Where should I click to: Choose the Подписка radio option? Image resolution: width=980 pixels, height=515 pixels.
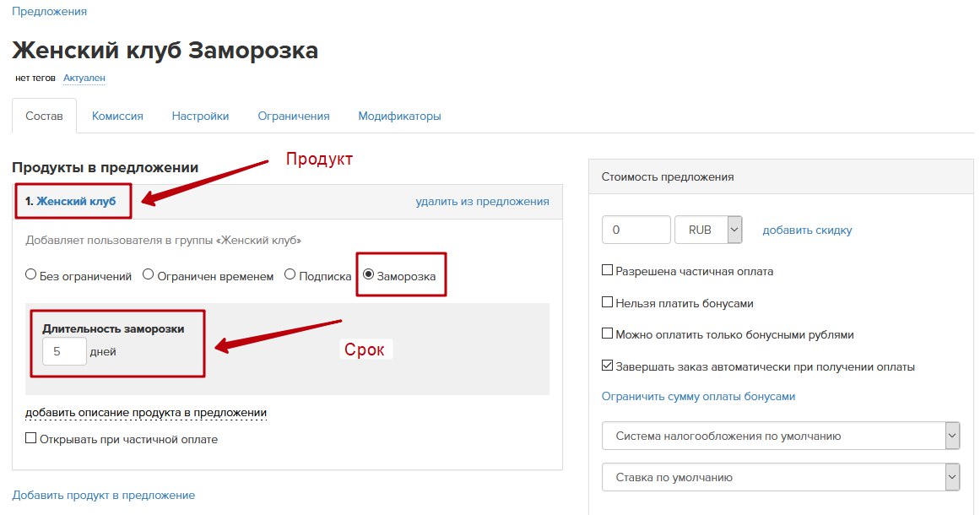(x=290, y=274)
